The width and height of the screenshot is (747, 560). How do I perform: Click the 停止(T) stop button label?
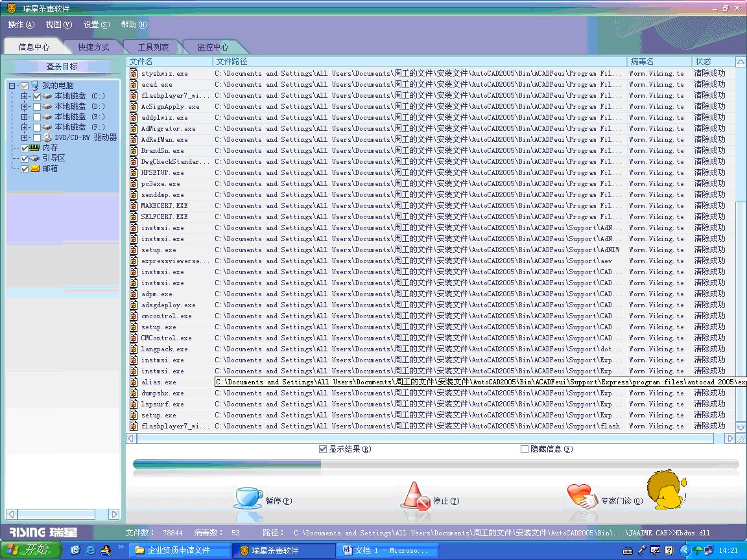click(446, 501)
